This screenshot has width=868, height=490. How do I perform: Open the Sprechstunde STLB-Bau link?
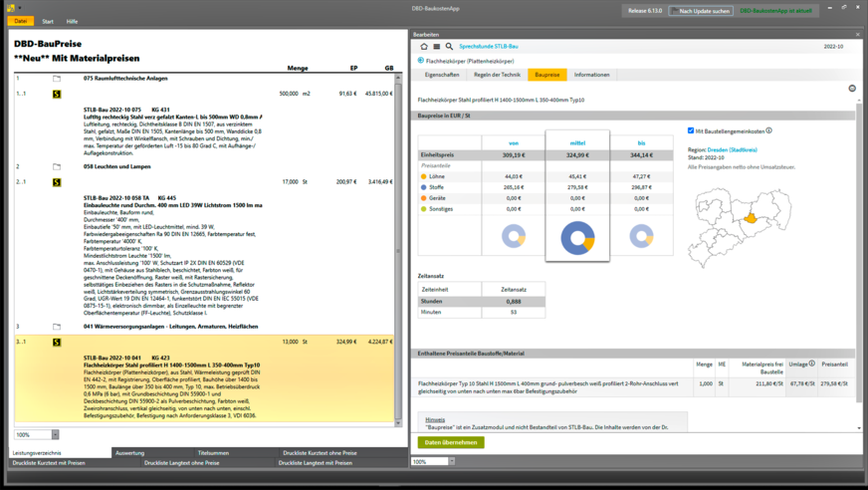point(488,47)
